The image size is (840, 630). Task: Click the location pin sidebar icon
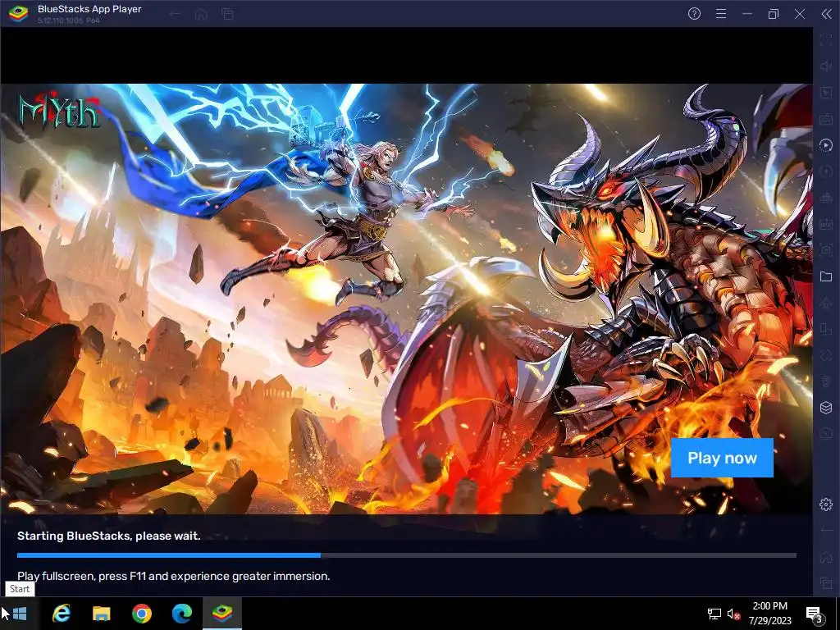coord(826,381)
